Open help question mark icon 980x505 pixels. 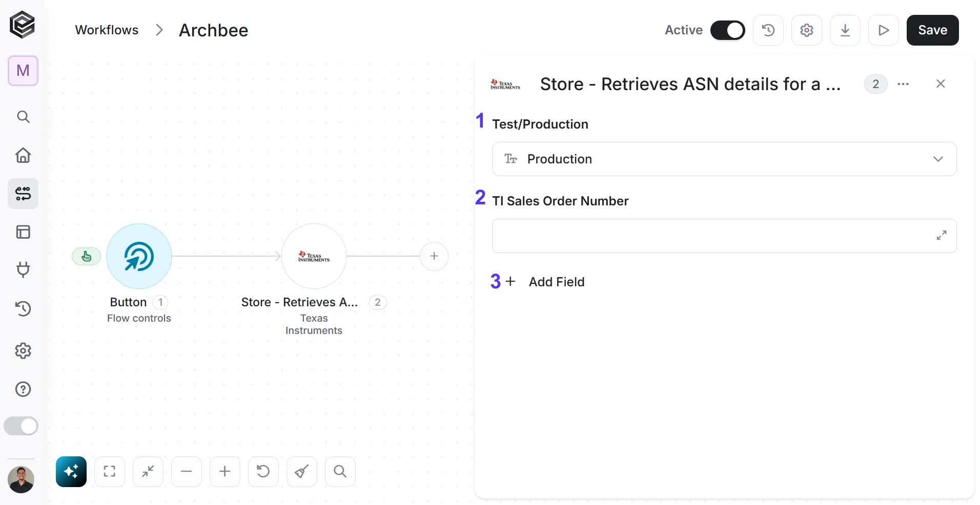point(23,389)
